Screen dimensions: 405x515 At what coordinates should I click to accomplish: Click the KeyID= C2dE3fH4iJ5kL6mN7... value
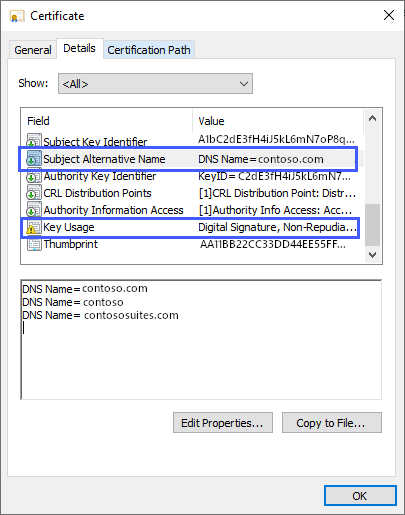tap(274, 176)
